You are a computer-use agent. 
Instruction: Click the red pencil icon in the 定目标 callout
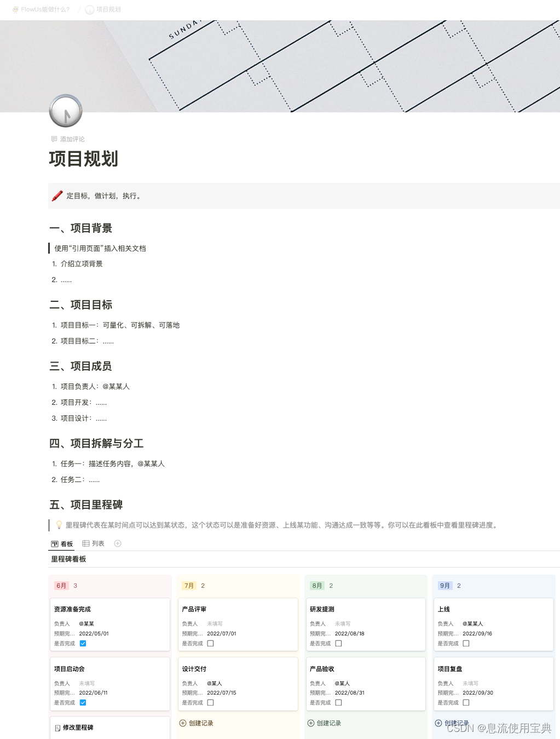[x=57, y=196]
